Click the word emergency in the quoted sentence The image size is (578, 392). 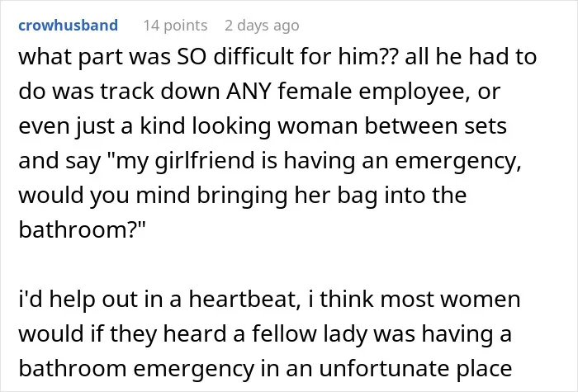point(457,162)
